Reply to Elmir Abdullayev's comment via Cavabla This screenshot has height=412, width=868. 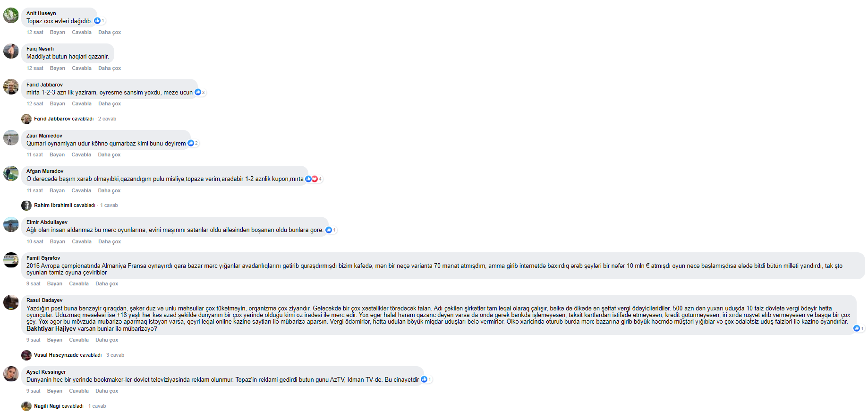click(x=82, y=242)
